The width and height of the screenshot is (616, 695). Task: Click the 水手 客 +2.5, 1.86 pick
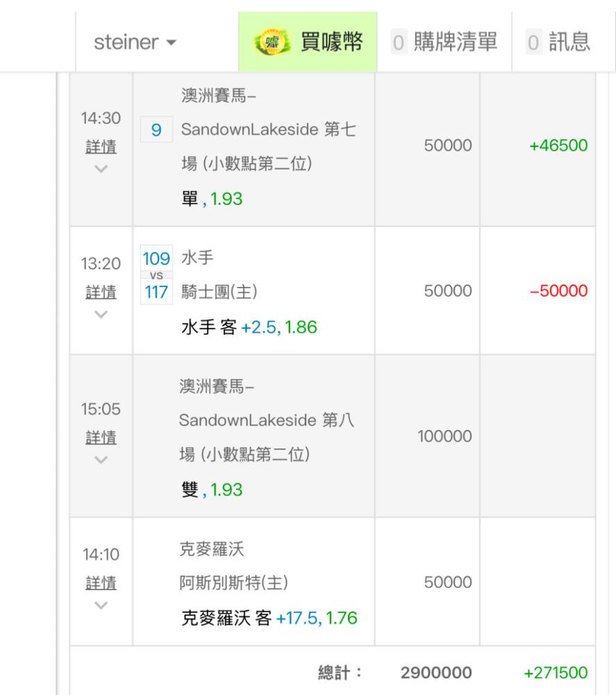tap(249, 327)
